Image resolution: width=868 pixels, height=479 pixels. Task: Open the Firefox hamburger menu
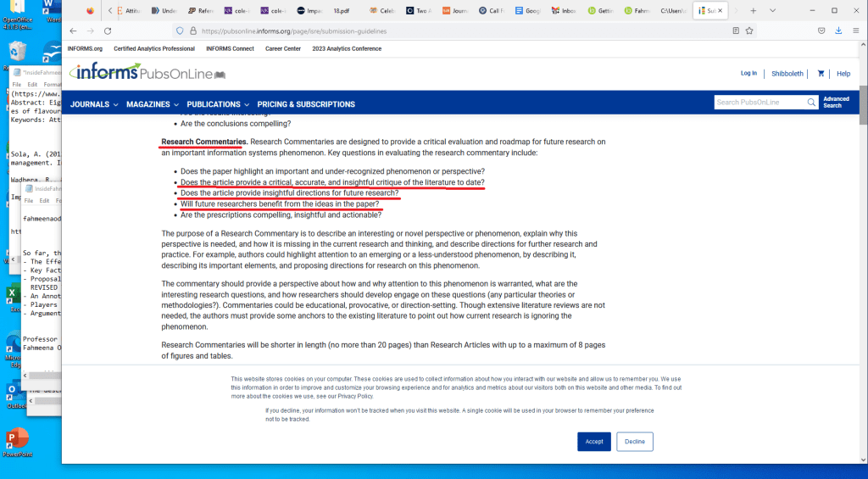point(856,31)
